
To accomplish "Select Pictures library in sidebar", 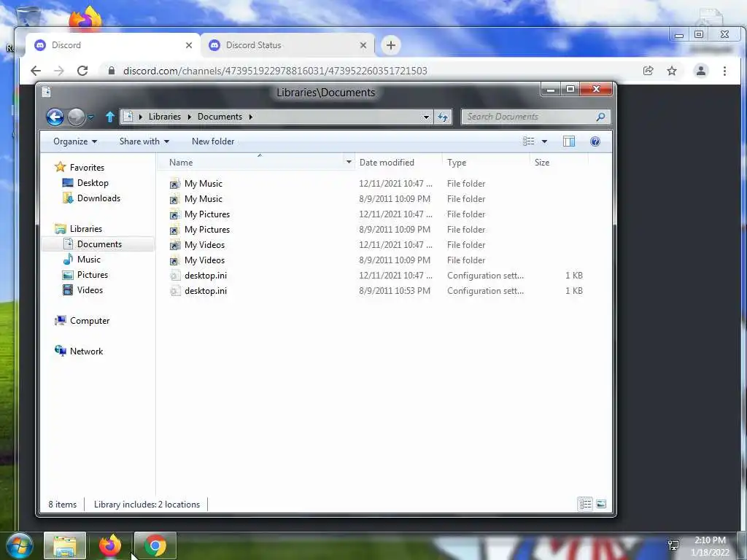I will [85, 275].
